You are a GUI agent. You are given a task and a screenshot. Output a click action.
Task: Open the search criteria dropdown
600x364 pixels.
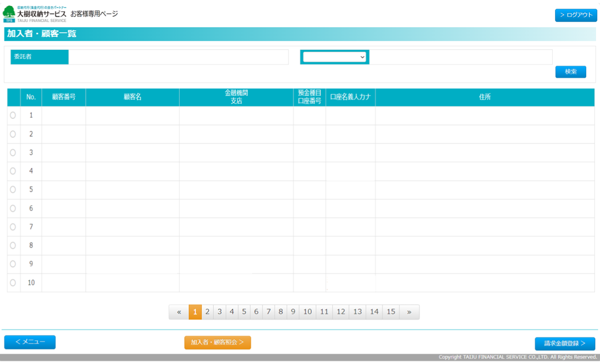pyautogui.click(x=334, y=57)
